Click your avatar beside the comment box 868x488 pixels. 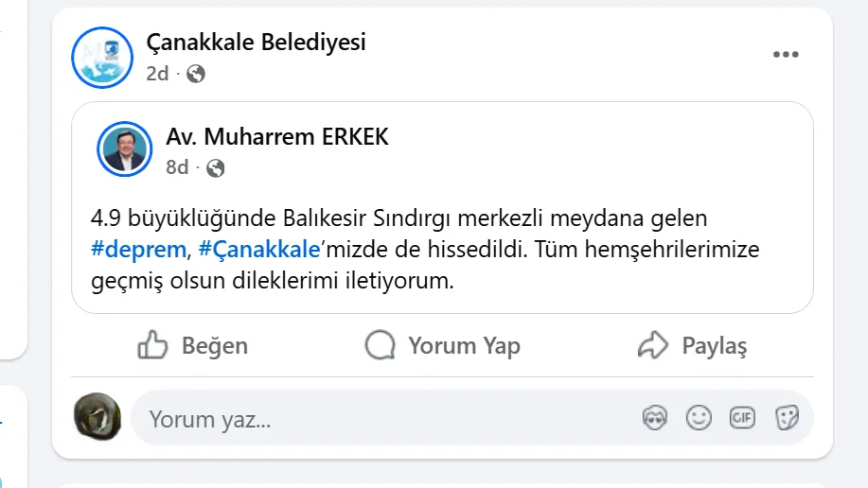(x=97, y=416)
